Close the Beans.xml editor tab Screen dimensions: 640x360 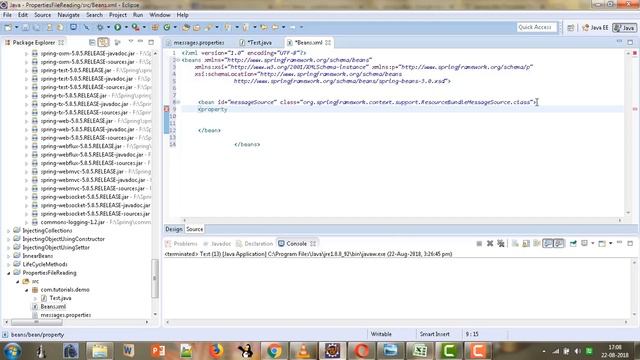[x=328, y=42]
